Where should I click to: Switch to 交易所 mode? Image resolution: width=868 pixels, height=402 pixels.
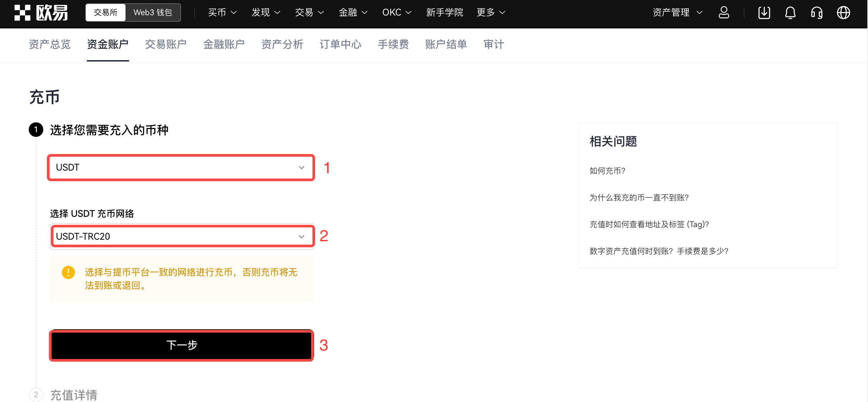(105, 13)
